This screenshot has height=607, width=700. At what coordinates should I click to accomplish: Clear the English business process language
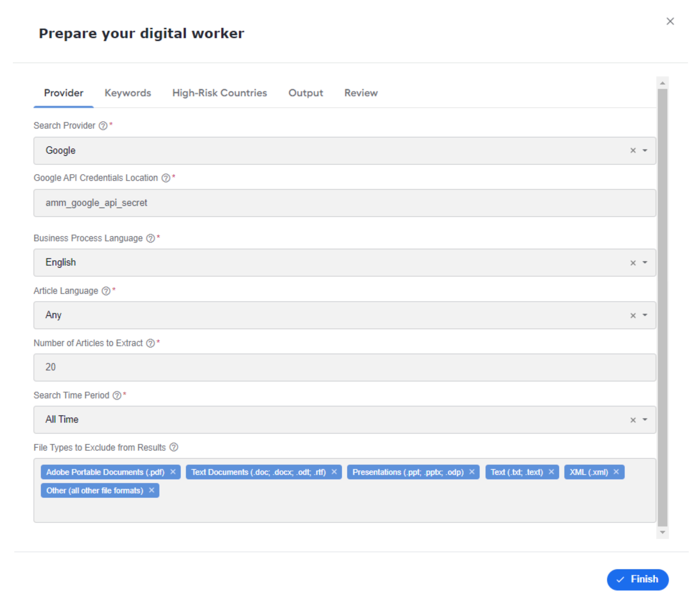[633, 263]
